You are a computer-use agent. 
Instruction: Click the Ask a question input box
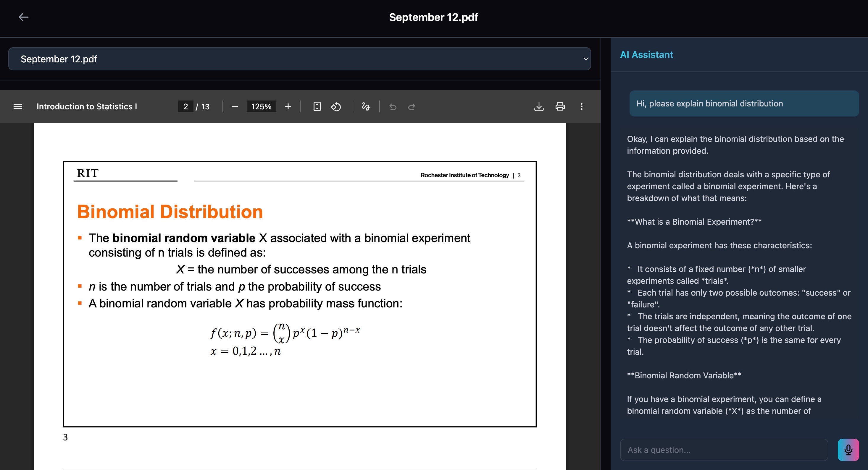[724, 450]
